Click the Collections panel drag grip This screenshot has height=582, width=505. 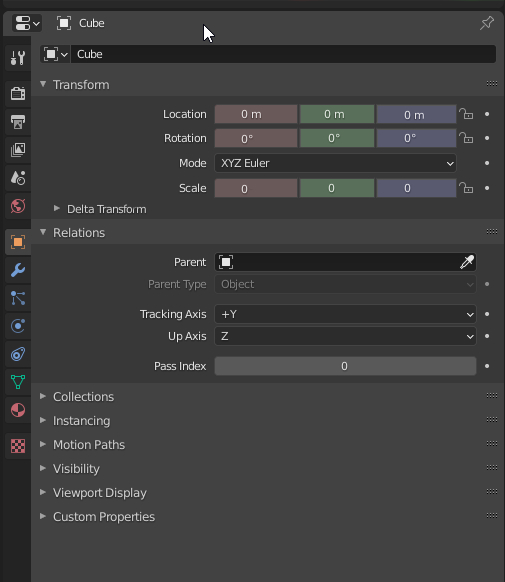point(492,396)
